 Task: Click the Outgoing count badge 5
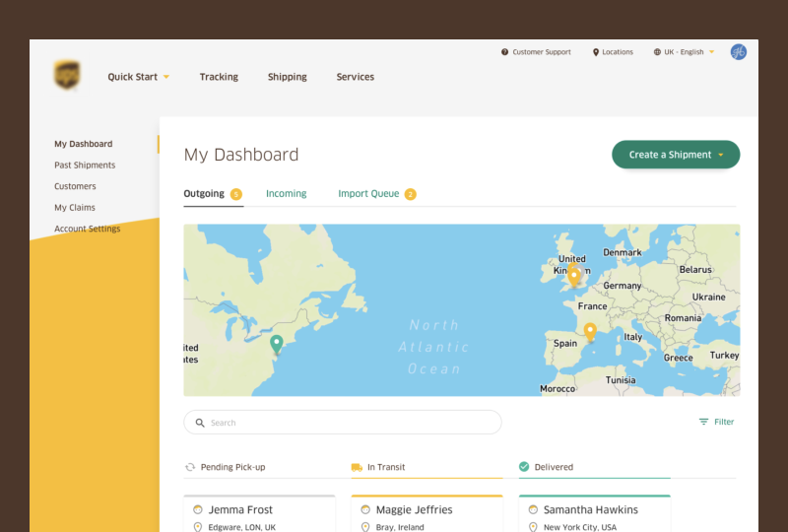click(x=236, y=194)
